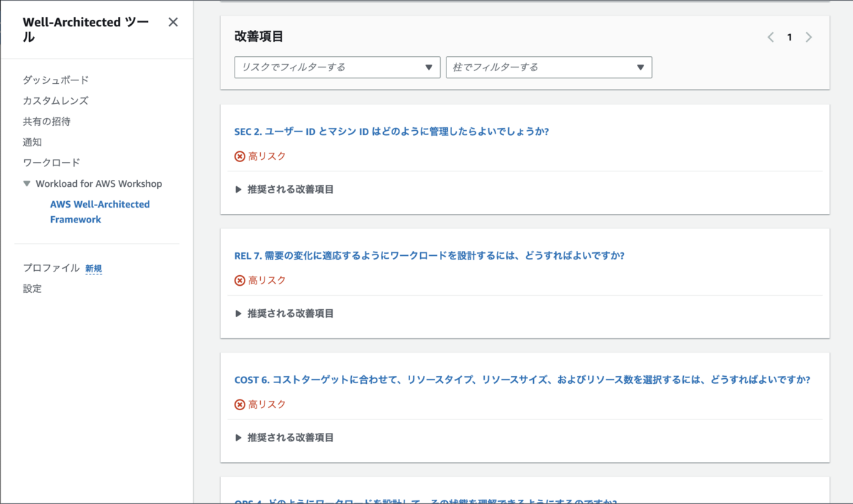This screenshot has height=504, width=853.
Task: Open the REL 7 question link
Action: click(x=429, y=256)
